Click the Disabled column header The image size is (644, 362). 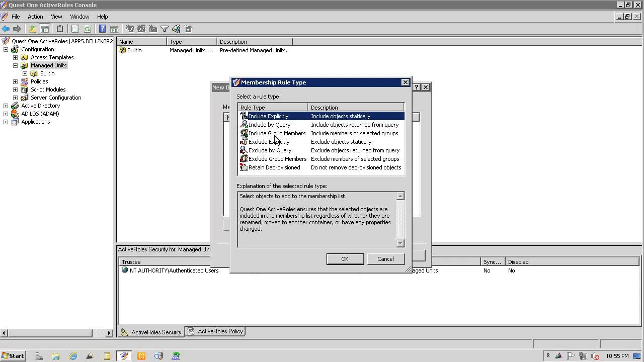pos(573,261)
